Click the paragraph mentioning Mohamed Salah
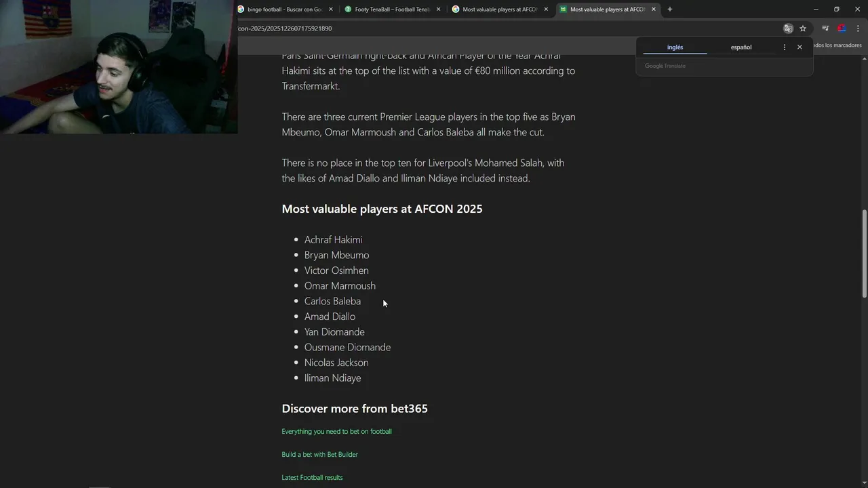 (x=423, y=171)
